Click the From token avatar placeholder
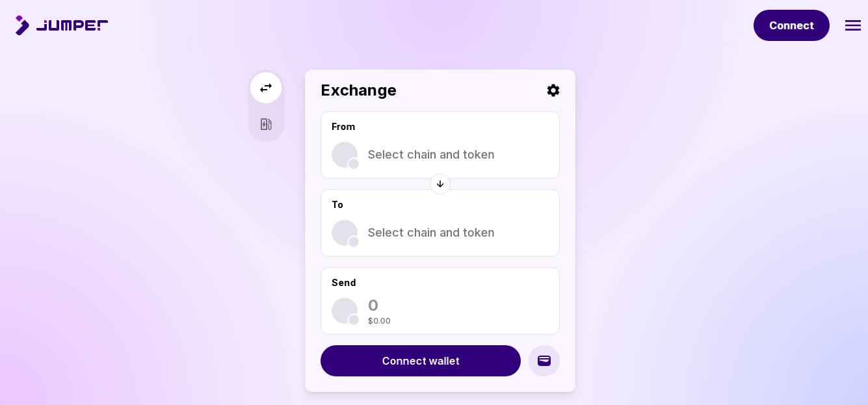Screen dimensions: 868x405 (x=345, y=155)
